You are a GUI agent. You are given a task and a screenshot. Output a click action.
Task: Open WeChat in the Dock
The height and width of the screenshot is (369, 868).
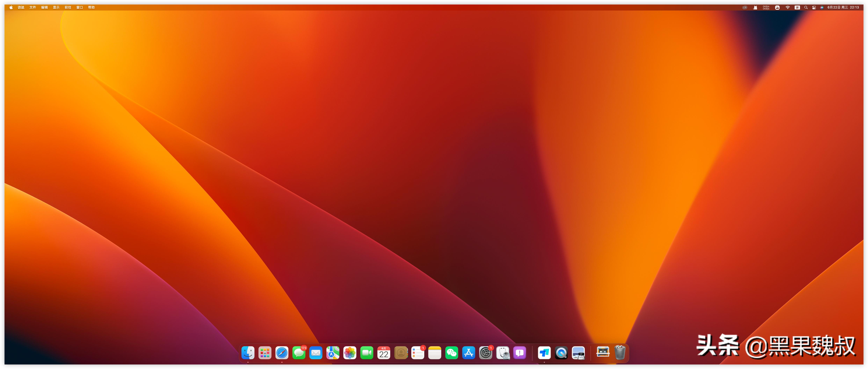(452, 353)
